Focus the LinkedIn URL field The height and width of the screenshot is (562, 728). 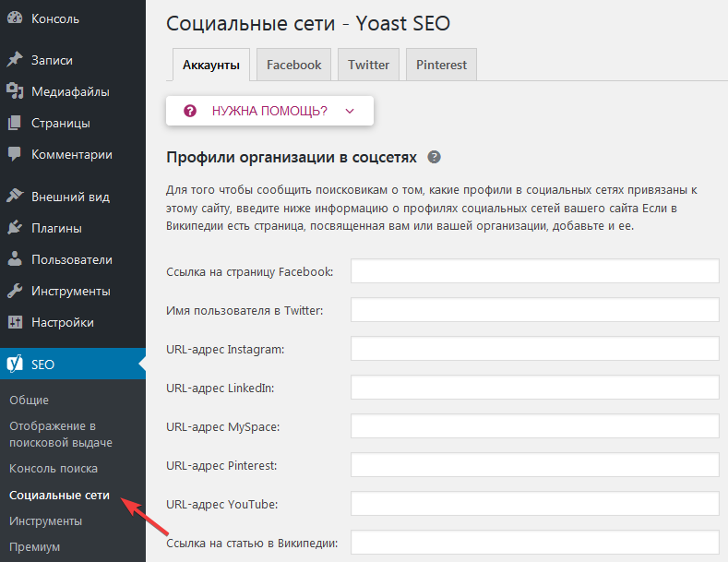[x=535, y=387]
